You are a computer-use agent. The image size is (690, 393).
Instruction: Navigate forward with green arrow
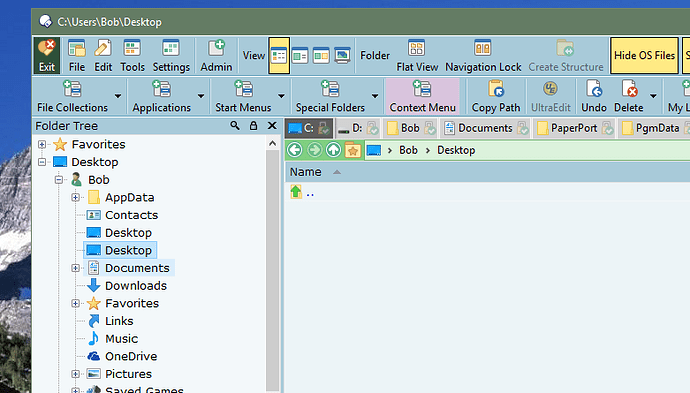coord(314,150)
